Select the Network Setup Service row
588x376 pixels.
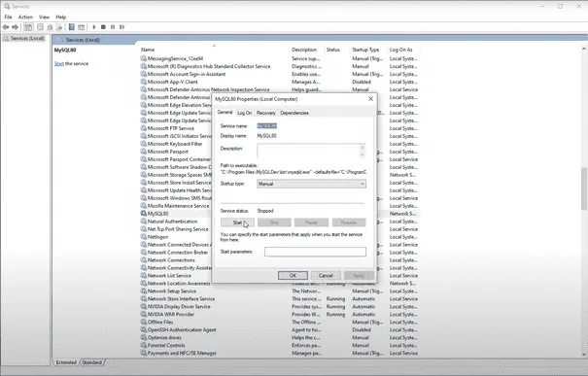click(279, 291)
